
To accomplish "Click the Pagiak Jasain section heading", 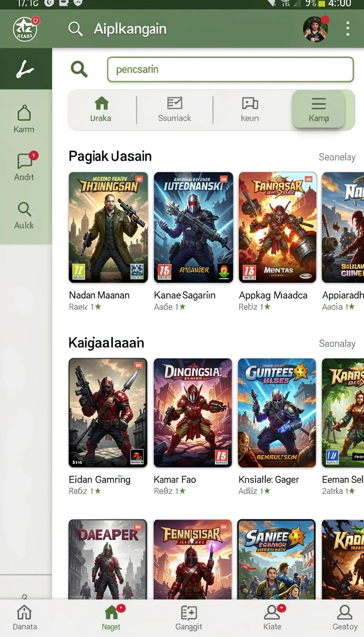I will 110,156.
